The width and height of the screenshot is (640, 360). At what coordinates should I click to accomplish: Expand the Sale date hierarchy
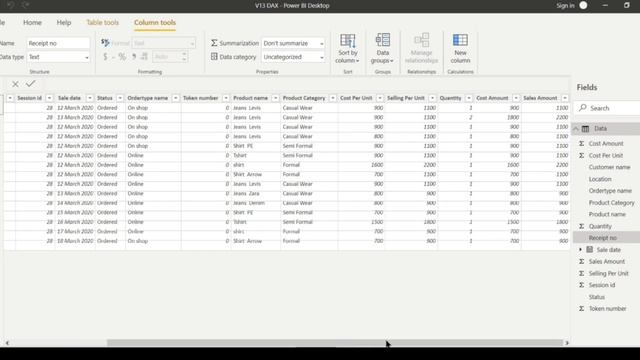[580, 249]
